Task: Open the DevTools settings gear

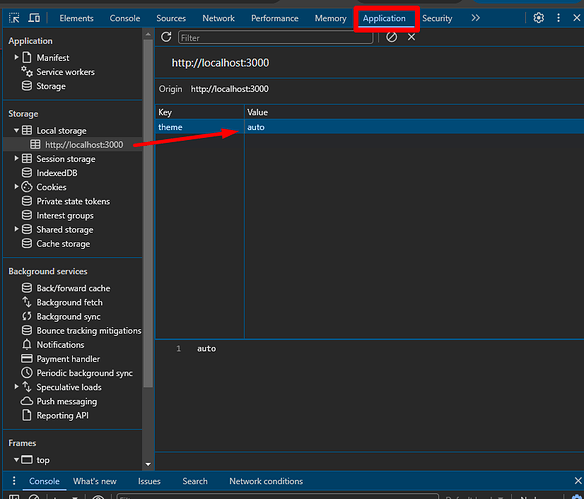Action: 539,18
